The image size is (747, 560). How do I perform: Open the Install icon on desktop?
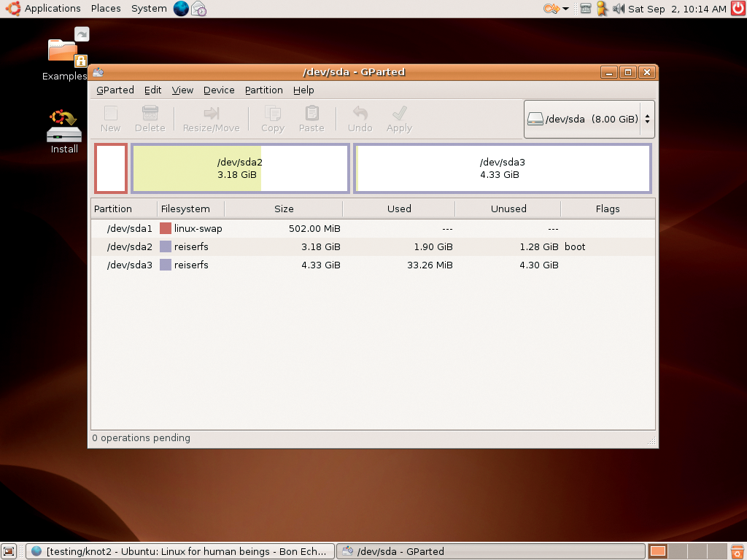coord(64,131)
